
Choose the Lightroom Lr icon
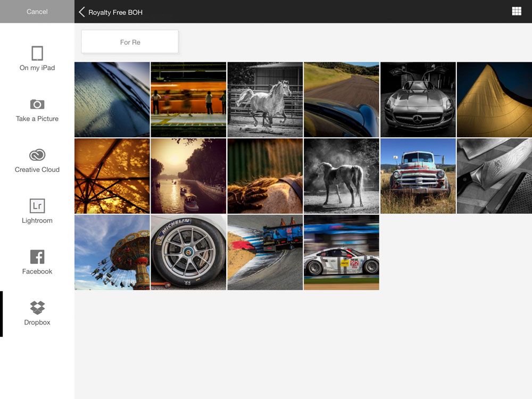[x=37, y=206]
